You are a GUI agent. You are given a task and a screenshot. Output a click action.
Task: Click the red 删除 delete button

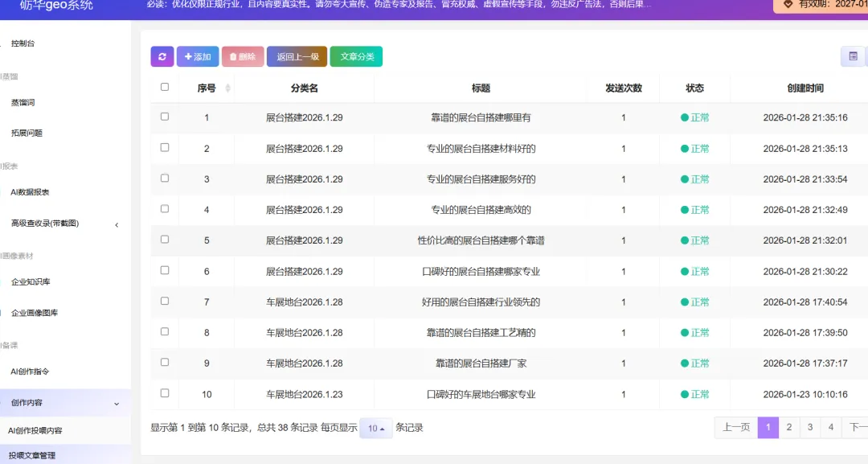click(243, 56)
